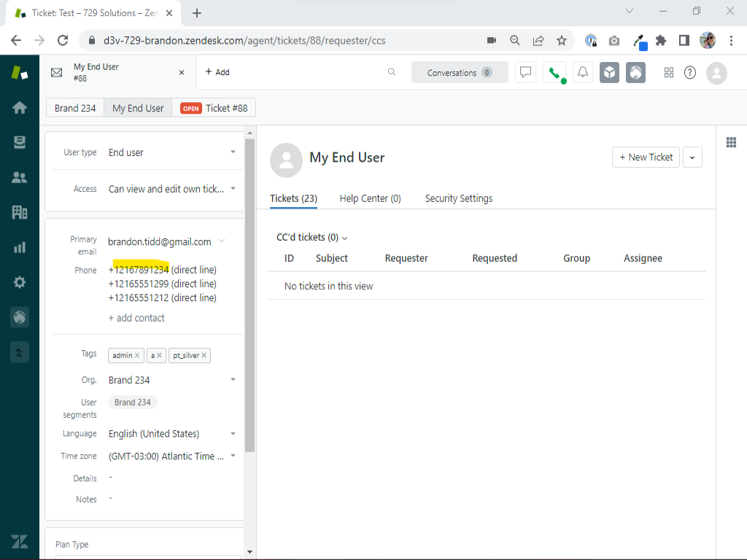747x560 pixels.
Task: Open the notifications bell icon
Action: click(x=583, y=73)
